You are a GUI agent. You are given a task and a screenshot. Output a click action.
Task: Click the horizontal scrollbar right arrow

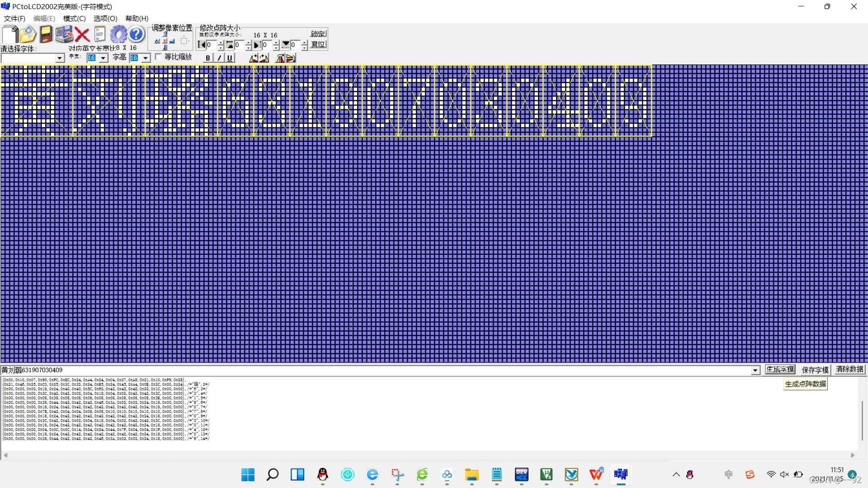[853, 455]
